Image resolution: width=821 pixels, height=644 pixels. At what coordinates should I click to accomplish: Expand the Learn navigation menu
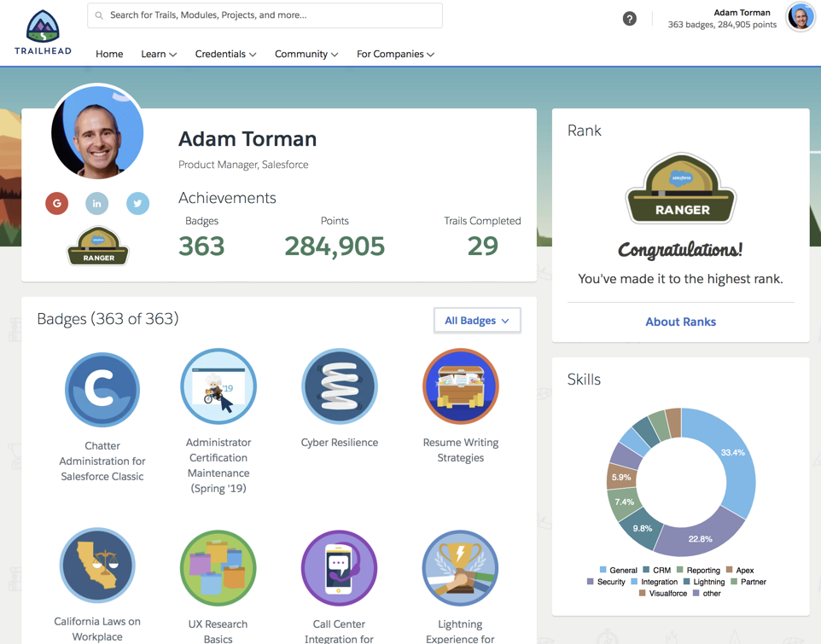pyautogui.click(x=159, y=54)
